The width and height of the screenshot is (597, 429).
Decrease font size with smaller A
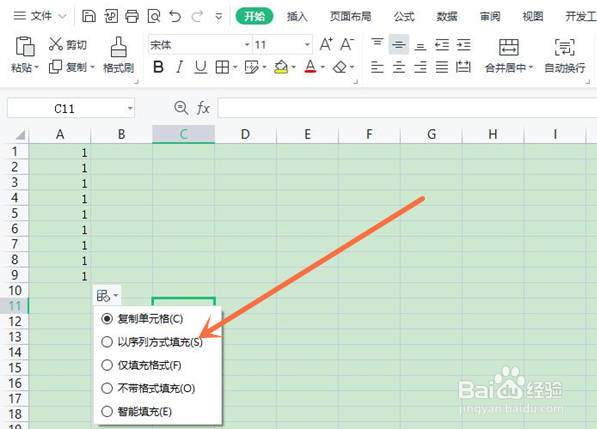click(347, 45)
